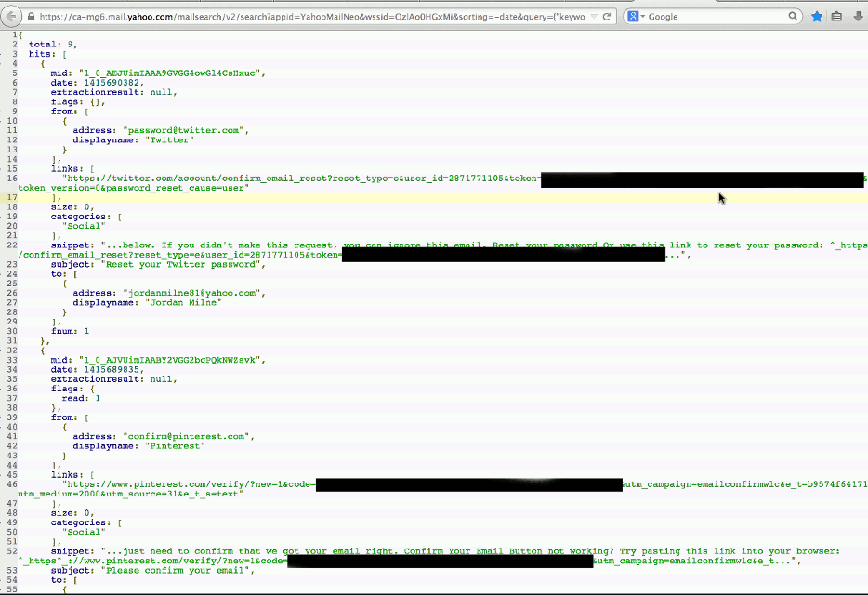Select mid value "1_0_AEJUimIAAA9GVGG4owGl4CsHxuc"
This screenshot has width=868, height=595.
click(169, 73)
